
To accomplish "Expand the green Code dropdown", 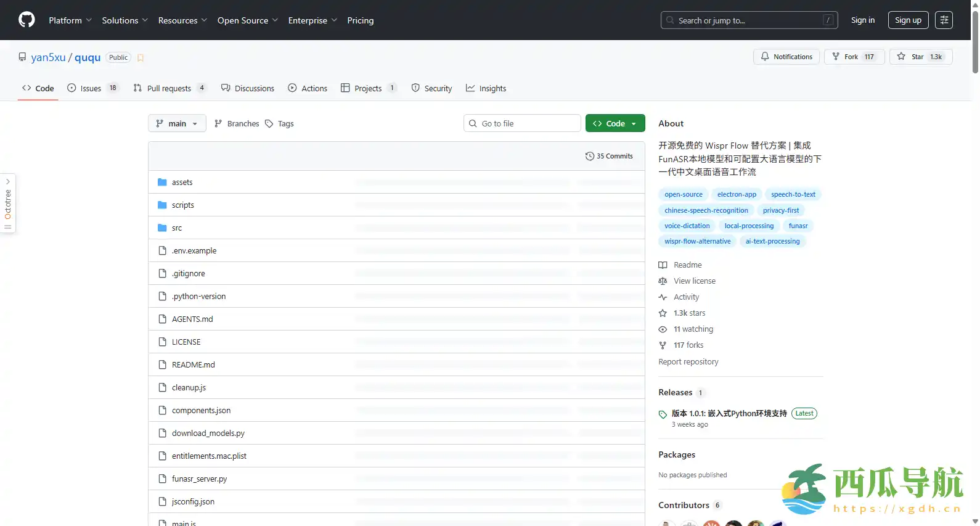I will 615,124.
